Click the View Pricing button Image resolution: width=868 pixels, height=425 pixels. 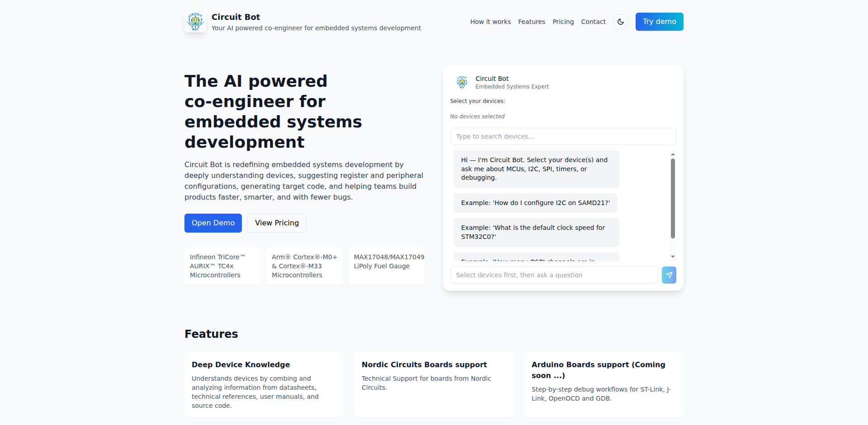pos(277,223)
